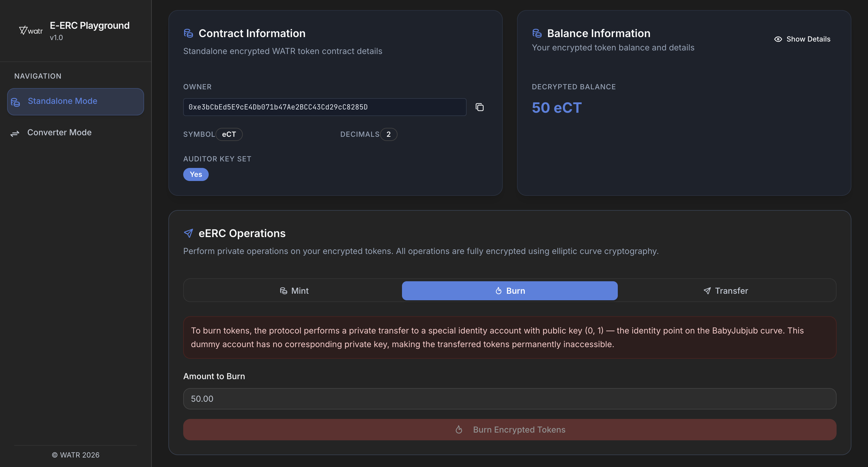This screenshot has width=868, height=467.
Task: Click the swap arrows icon for Converter Mode
Action: [x=15, y=134]
